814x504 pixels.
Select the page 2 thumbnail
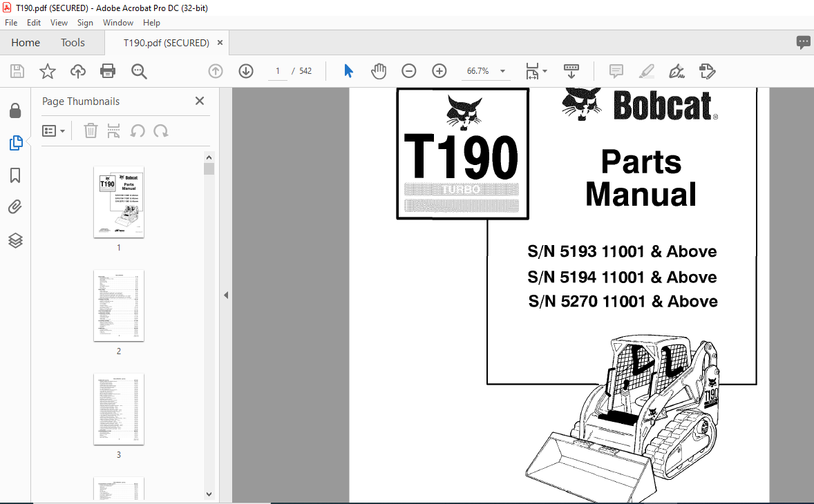(x=119, y=305)
